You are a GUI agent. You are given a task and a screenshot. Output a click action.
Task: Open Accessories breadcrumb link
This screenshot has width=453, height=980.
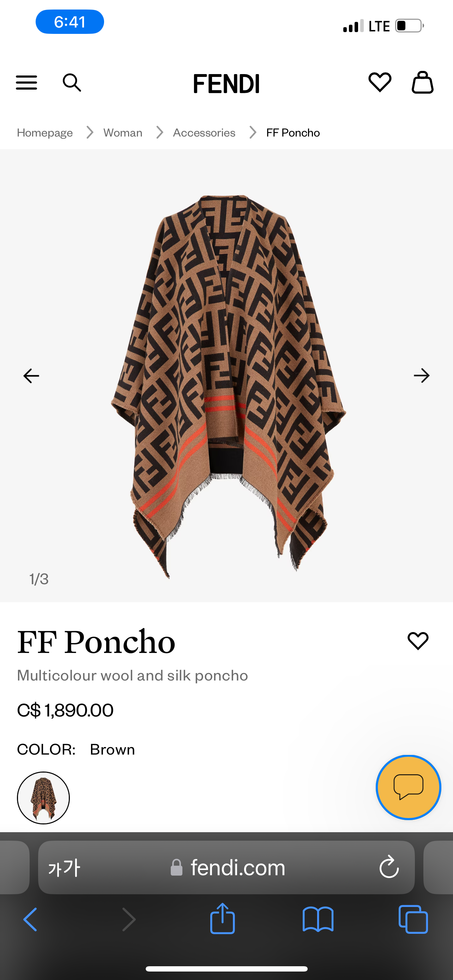tap(204, 132)
